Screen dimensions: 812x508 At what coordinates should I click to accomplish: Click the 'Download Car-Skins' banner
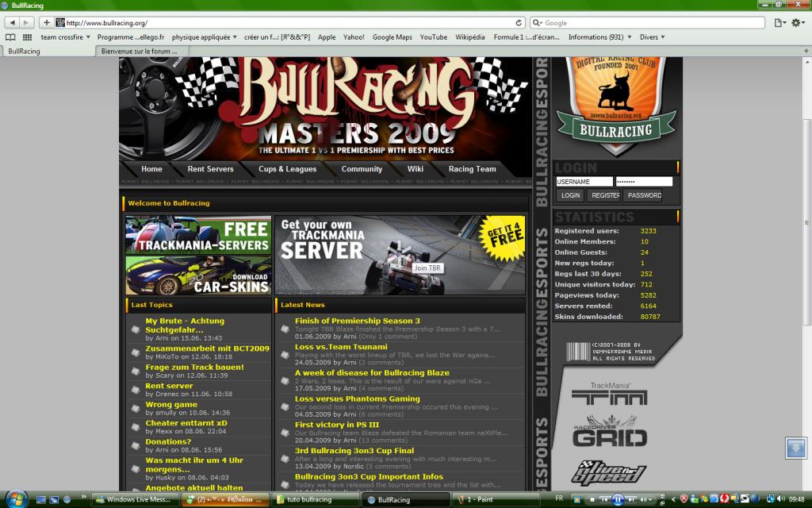(x=198, y=275)
